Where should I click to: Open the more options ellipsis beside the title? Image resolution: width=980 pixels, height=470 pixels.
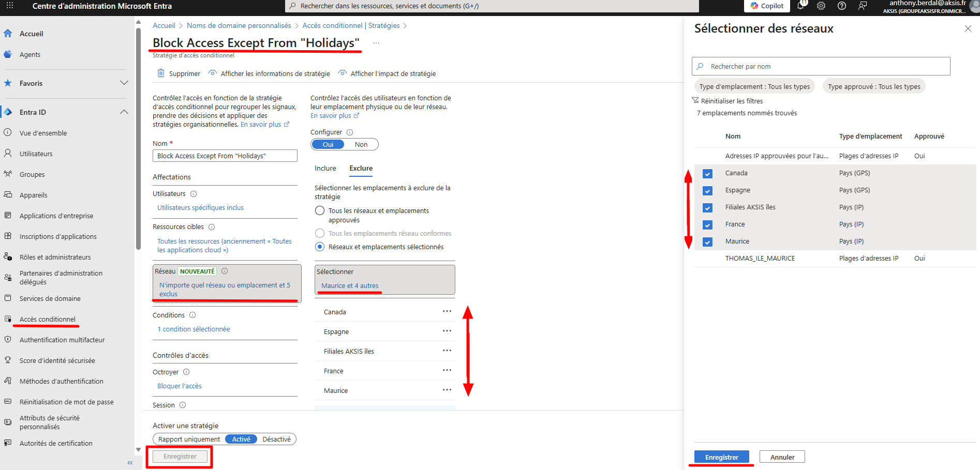(376, 43)
